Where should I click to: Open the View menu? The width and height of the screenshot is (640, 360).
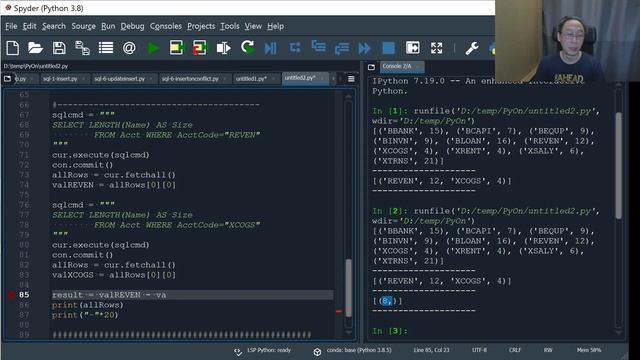(x=253, y=26)
